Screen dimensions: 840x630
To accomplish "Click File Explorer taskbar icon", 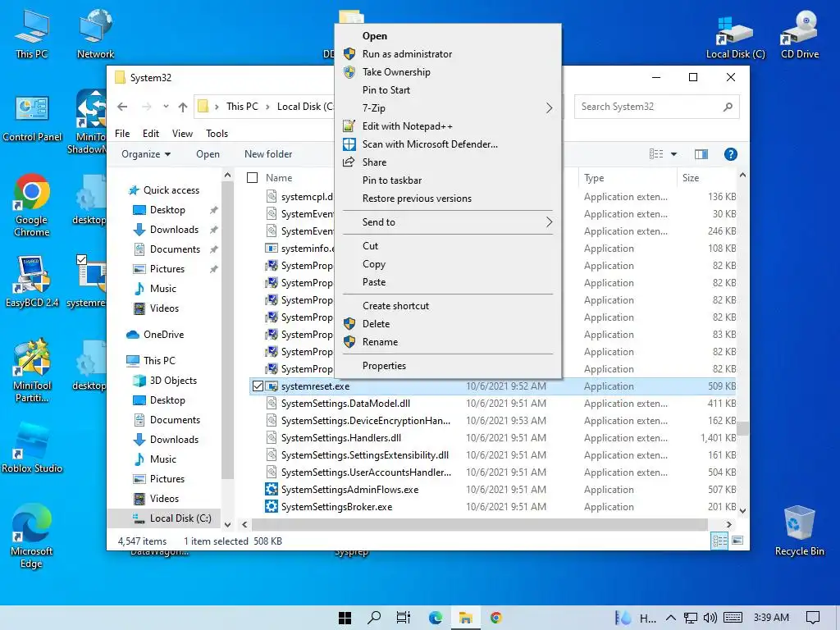I will 466,618.
